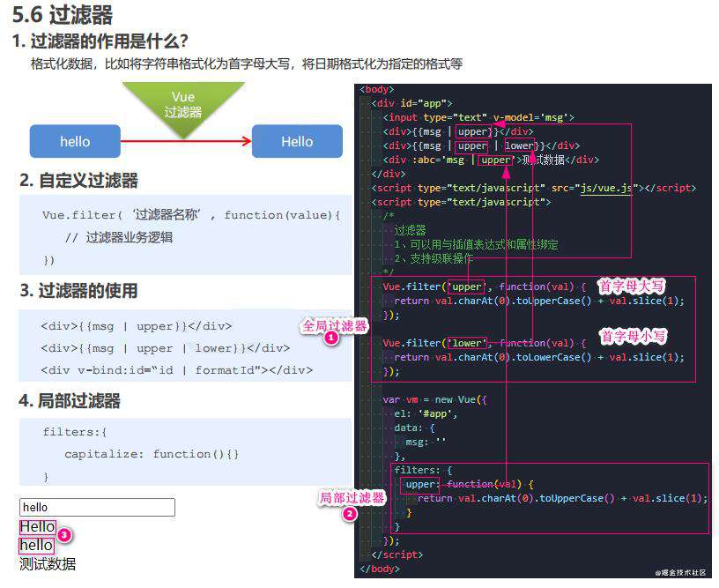Click the '<div id="app">' line

click(x=411, y=103)
